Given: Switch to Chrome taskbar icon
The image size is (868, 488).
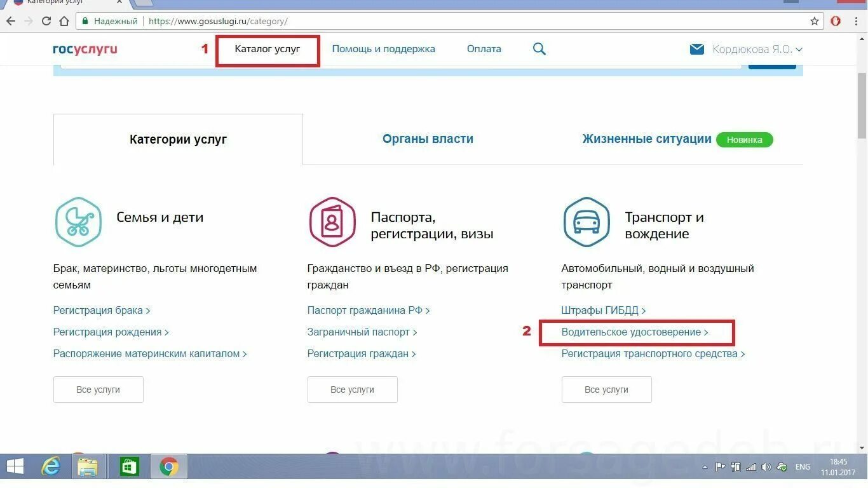Looking at the screenshot, I should 168,467.
